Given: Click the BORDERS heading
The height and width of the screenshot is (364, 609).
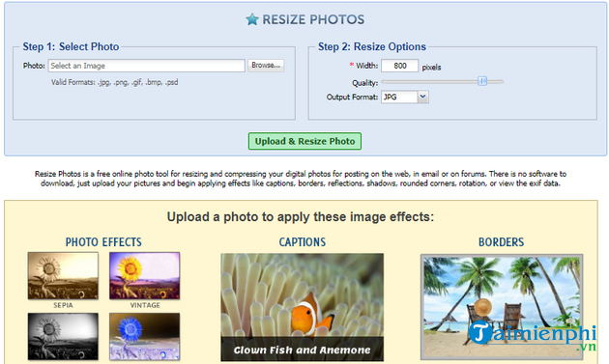Looking at the screenshot, I should 501,242.
